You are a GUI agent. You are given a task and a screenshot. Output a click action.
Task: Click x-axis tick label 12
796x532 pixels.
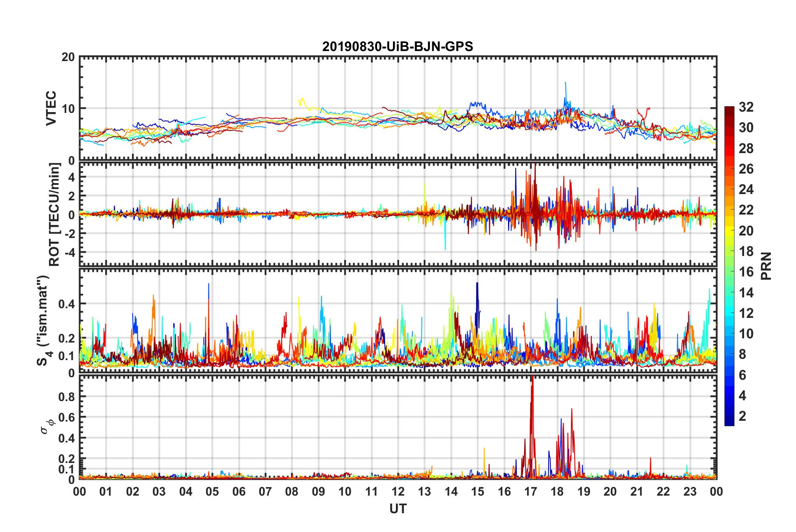[398, 491]
